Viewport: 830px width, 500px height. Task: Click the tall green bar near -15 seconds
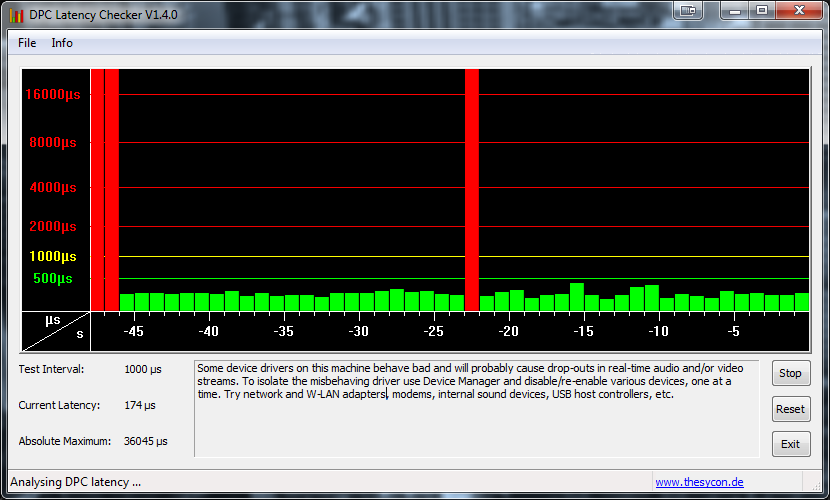click(x=577, y=297)
